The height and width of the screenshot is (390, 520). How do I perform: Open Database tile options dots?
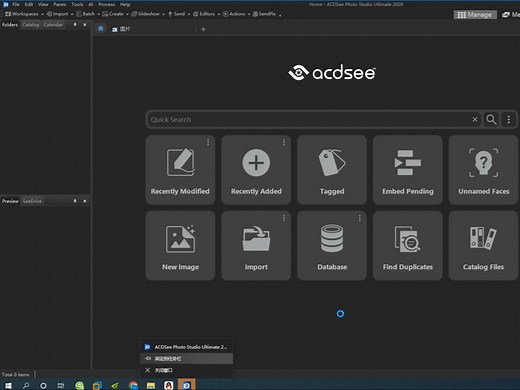point(359,218)
